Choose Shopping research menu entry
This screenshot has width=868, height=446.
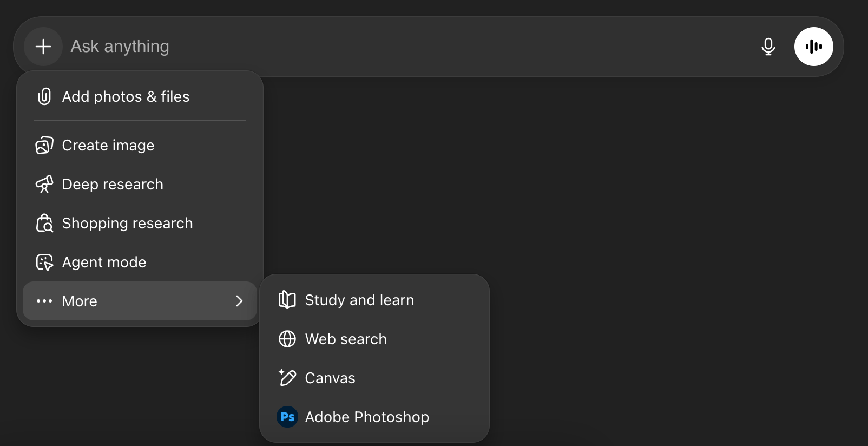click(128, 223)
